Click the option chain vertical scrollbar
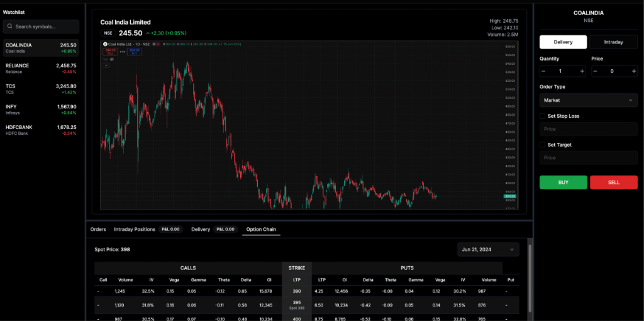 click(530, 278)
